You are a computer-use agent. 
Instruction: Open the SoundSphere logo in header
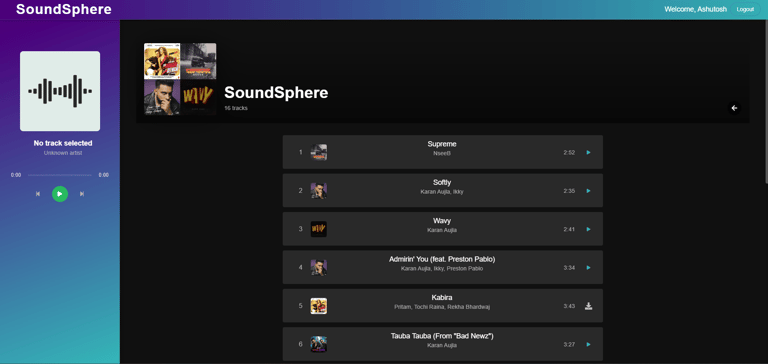coord(64,9)
